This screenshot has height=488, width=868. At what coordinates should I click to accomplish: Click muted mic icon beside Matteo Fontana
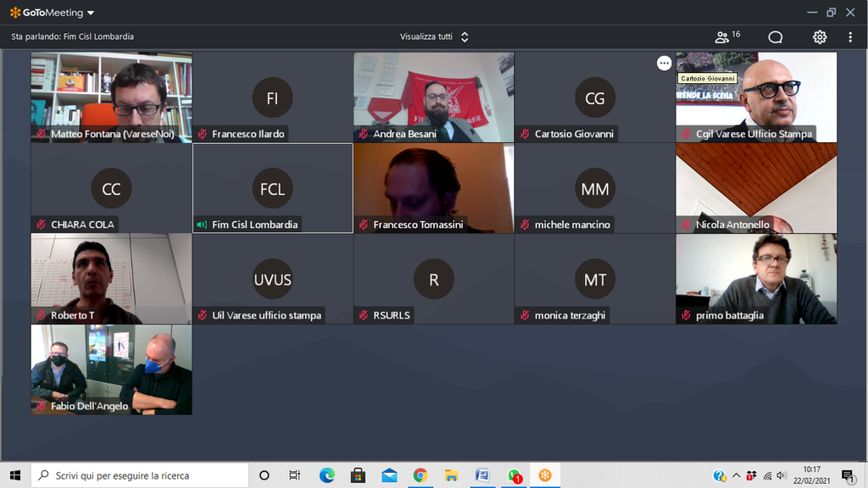point(41,134)
